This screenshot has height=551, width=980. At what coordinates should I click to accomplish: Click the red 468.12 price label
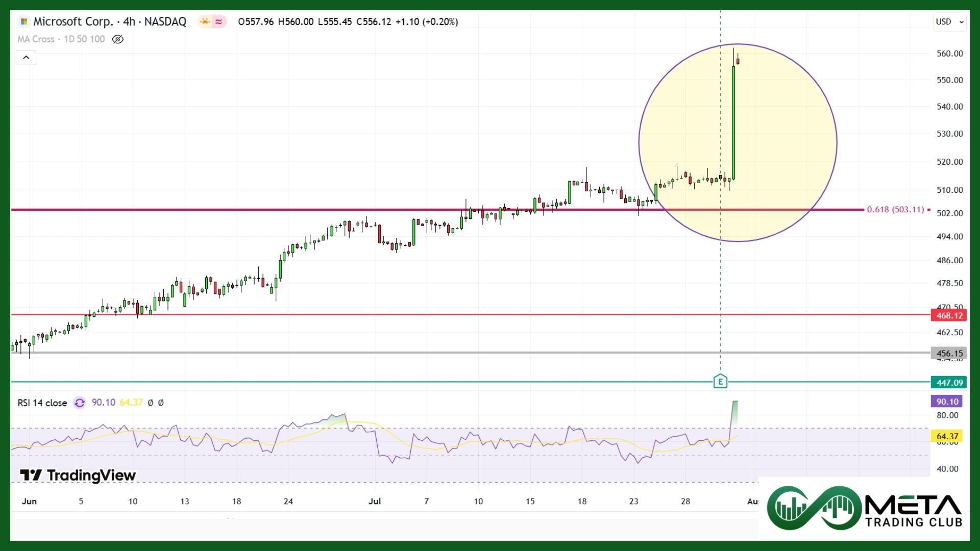click(949, 315)
